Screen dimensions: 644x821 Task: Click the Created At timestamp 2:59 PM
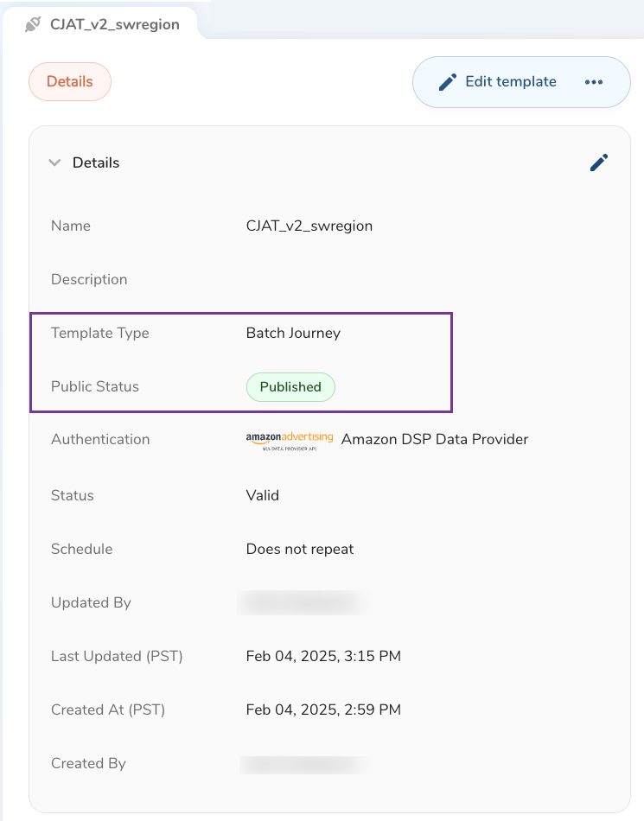click(323, 710)
